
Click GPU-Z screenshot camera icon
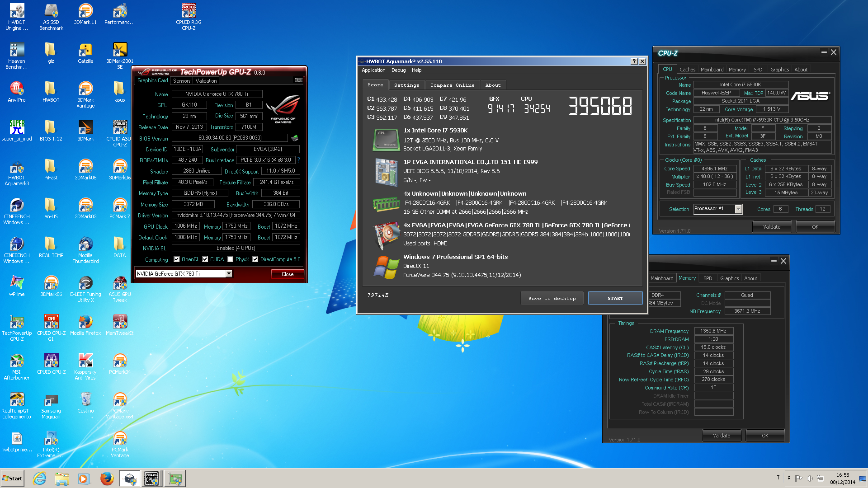coord(298,80)
